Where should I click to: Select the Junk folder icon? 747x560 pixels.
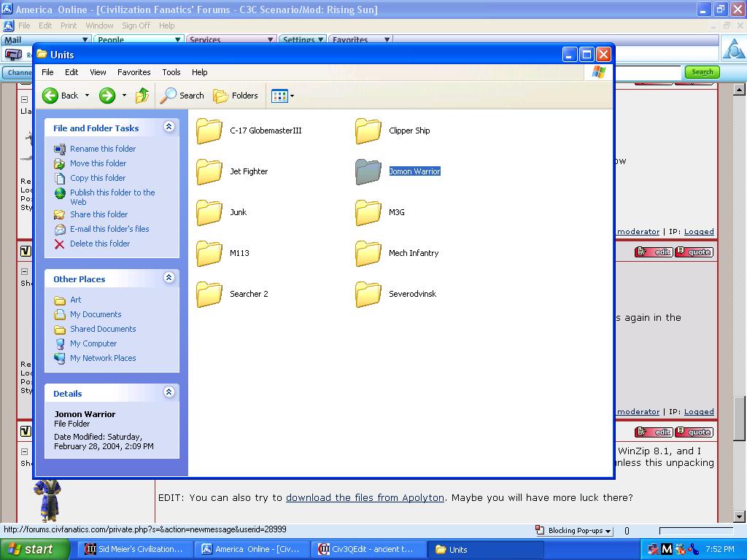coord(209,213)
